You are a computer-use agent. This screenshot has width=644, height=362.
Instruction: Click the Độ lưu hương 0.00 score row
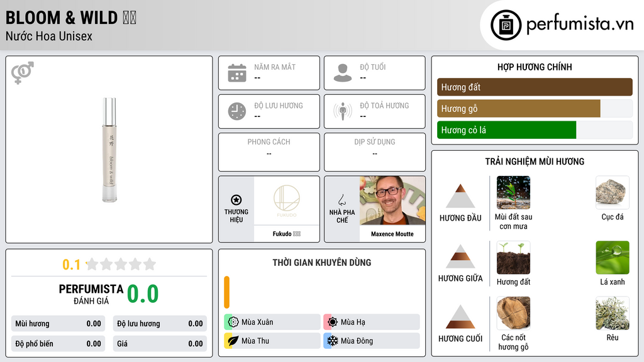tap(160, 324)
